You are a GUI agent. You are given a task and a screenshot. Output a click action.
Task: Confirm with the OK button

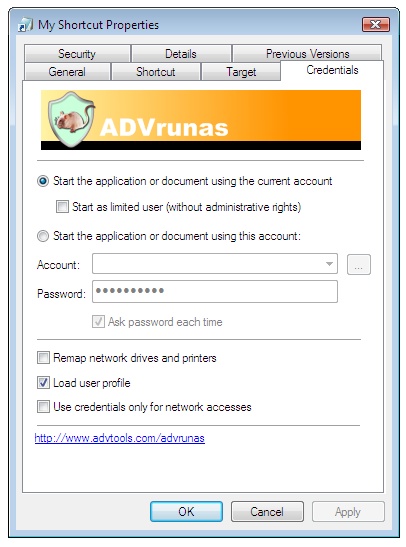coord(186,511)
